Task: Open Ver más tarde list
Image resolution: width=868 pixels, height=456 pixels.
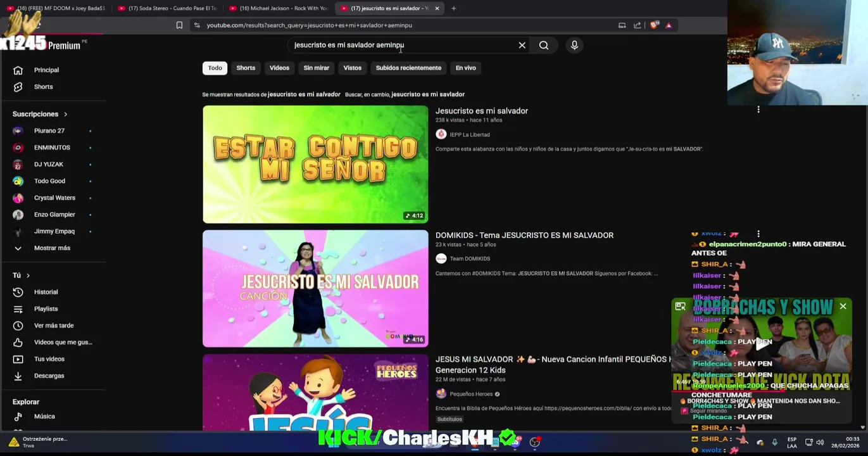Action: point(53,326)
